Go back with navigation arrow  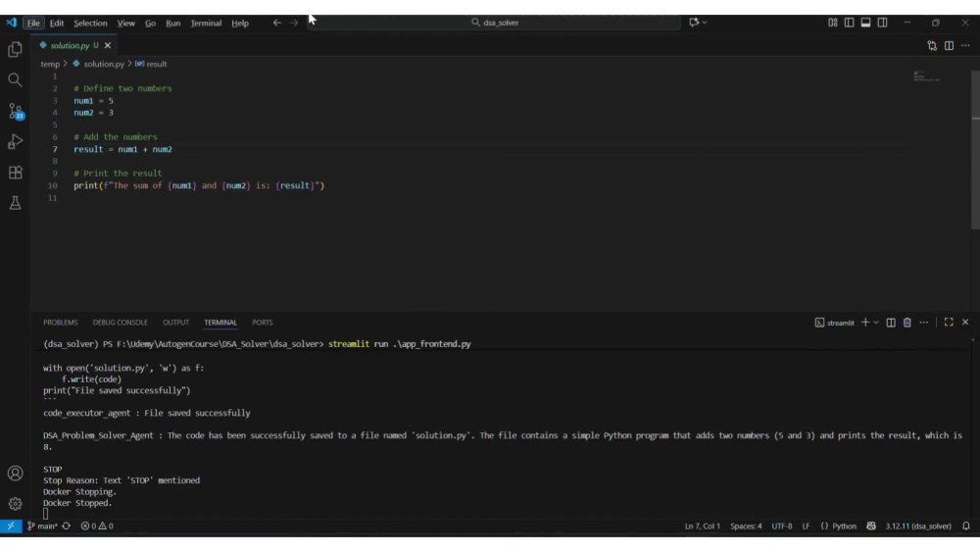click(277, 23)
